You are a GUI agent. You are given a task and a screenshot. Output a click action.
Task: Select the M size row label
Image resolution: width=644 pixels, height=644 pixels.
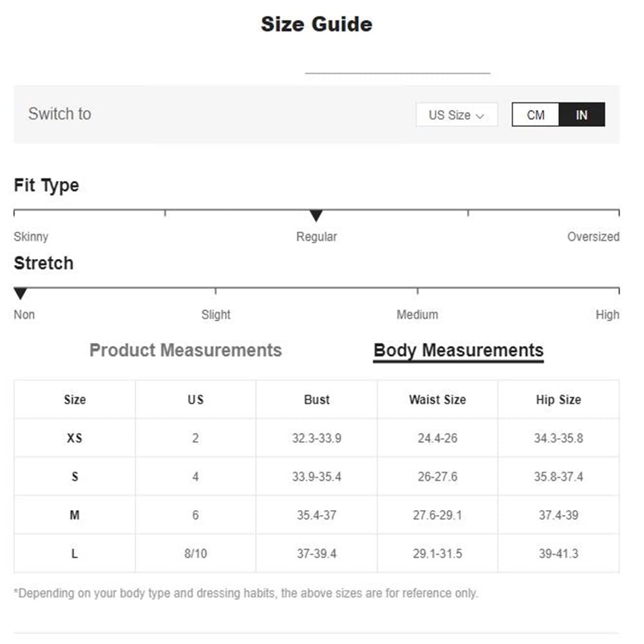(75, 515)
